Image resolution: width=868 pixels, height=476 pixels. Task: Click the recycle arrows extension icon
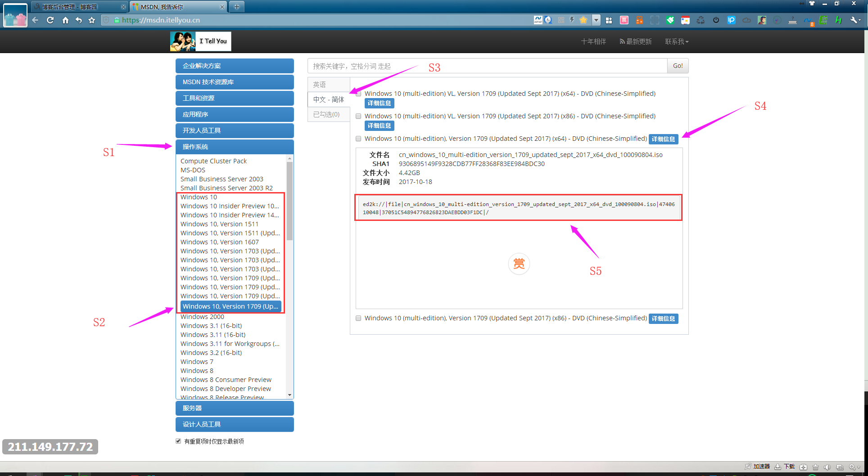pos(701,20)
